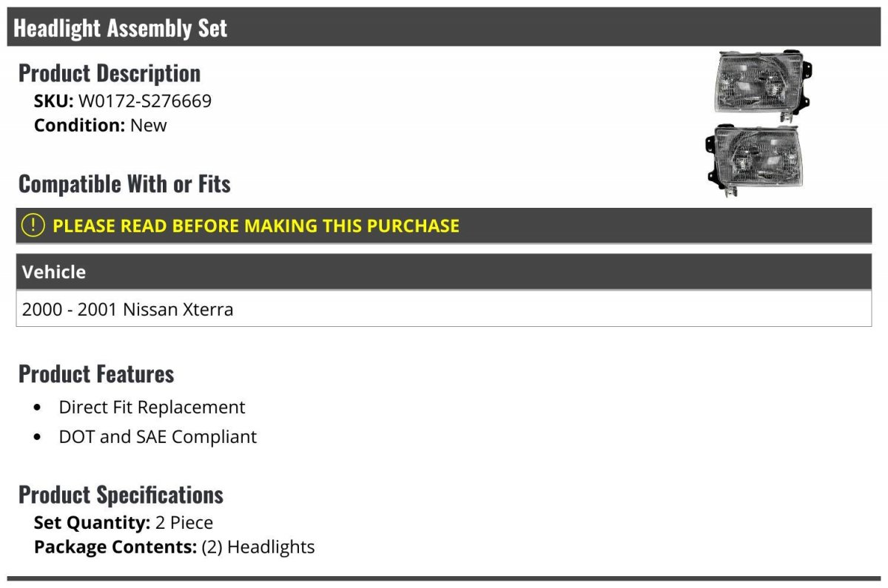This screenshot has width=888, height=588.
Task: Click the Package Contents label
Action: pyautogui.click(x=115, y=547)
